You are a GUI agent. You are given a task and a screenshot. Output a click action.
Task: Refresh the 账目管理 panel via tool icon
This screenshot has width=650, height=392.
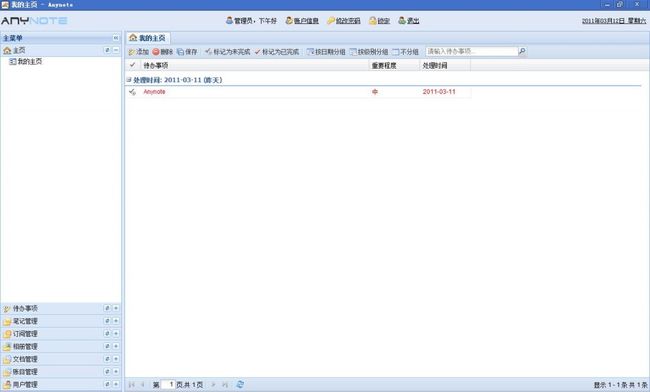(x=107, y=372)
